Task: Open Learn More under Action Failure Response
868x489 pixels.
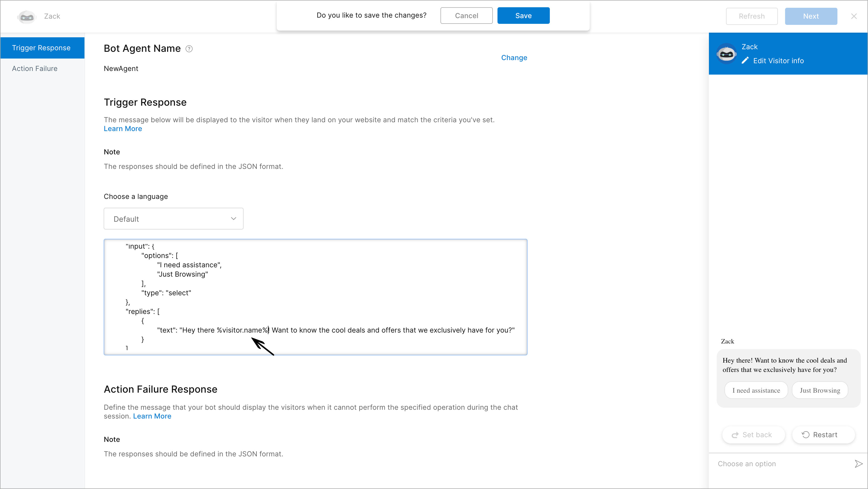Action: pos(152,416)
